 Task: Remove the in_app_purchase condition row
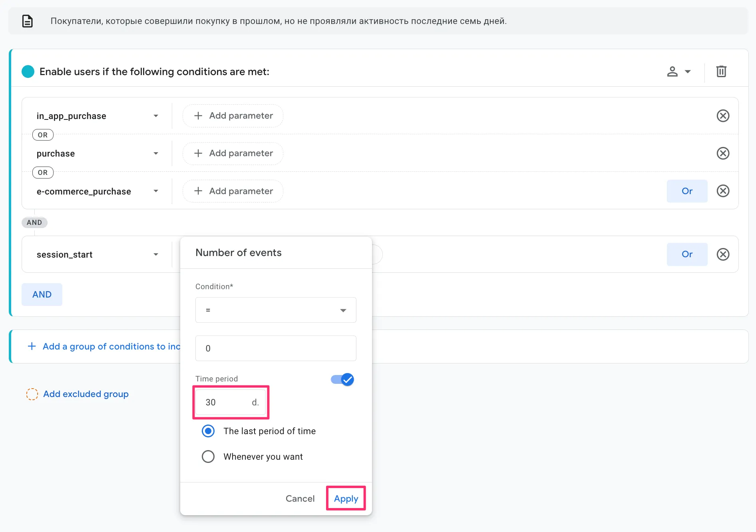point(722,116)
